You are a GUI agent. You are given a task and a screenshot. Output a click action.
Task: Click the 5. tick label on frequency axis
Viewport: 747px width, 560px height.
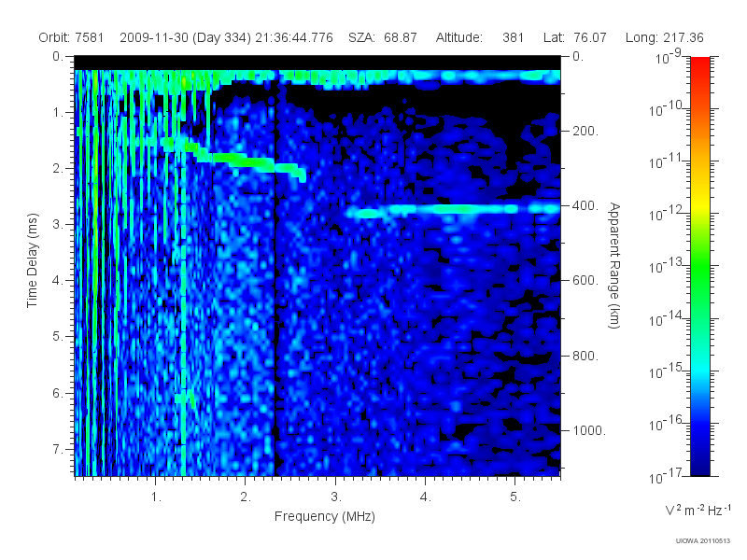515,497
